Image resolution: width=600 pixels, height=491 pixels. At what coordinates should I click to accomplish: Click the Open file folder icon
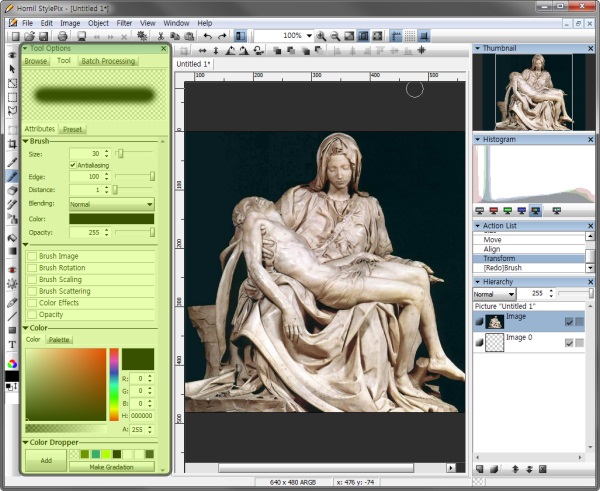point(29,36)
